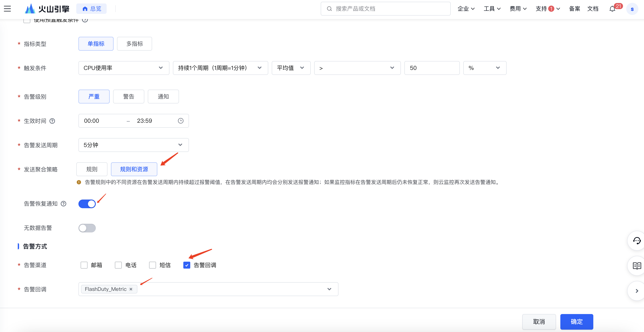Open the % unit dropdown
Screen dimensions: 644x332
pos(485,68)
